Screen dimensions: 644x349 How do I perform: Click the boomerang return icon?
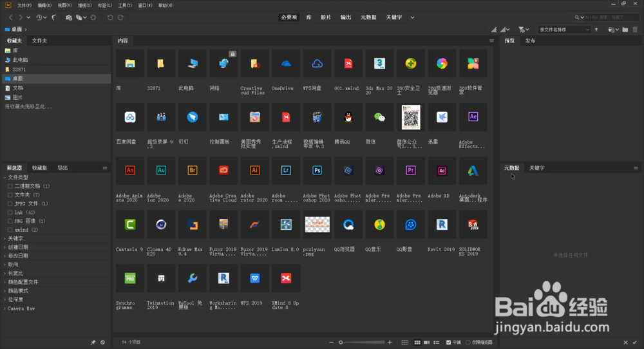pos(54,17)
